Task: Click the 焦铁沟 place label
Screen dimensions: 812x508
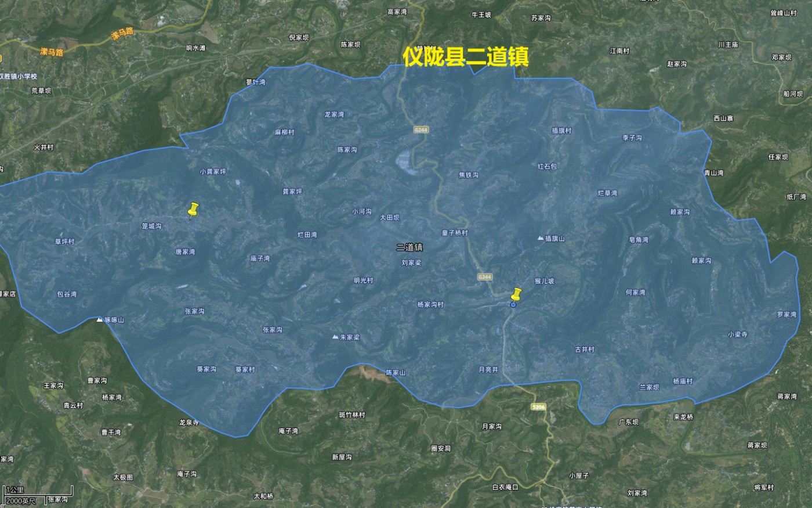Action: coord(469,175)
